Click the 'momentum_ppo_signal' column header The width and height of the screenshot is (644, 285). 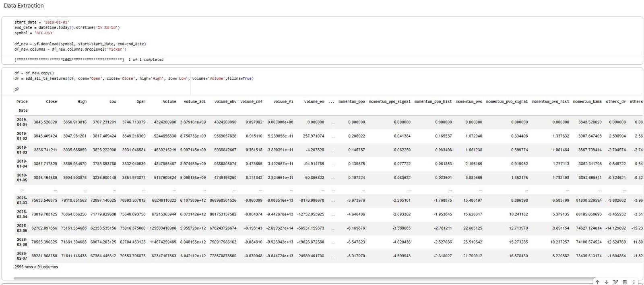[x=390, y=102]
